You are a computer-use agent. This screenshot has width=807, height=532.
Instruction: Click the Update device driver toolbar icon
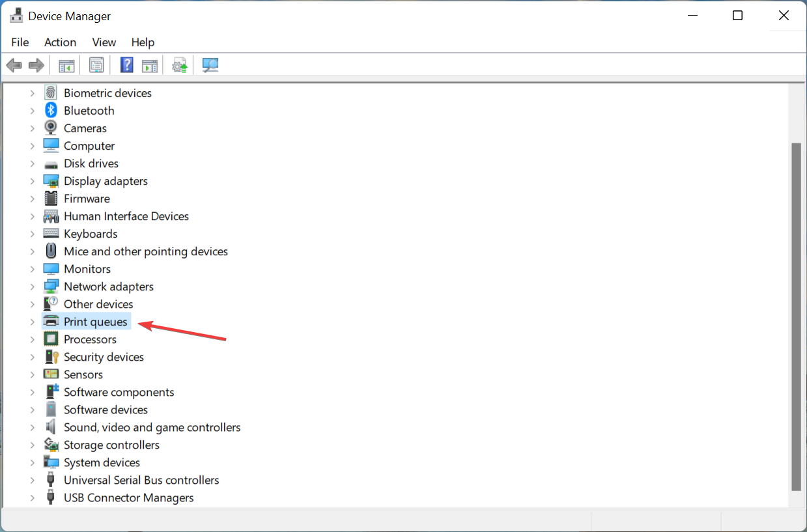(x=180, y=65)
